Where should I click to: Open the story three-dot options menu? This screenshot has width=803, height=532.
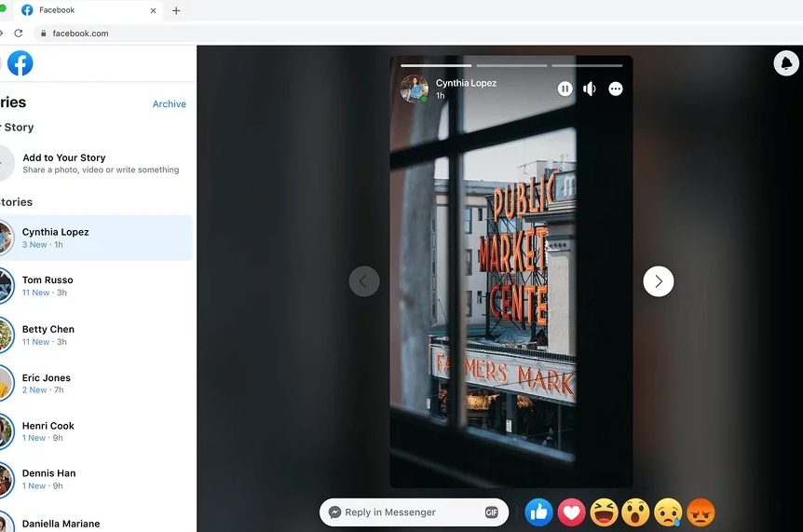tap(615, 89)
